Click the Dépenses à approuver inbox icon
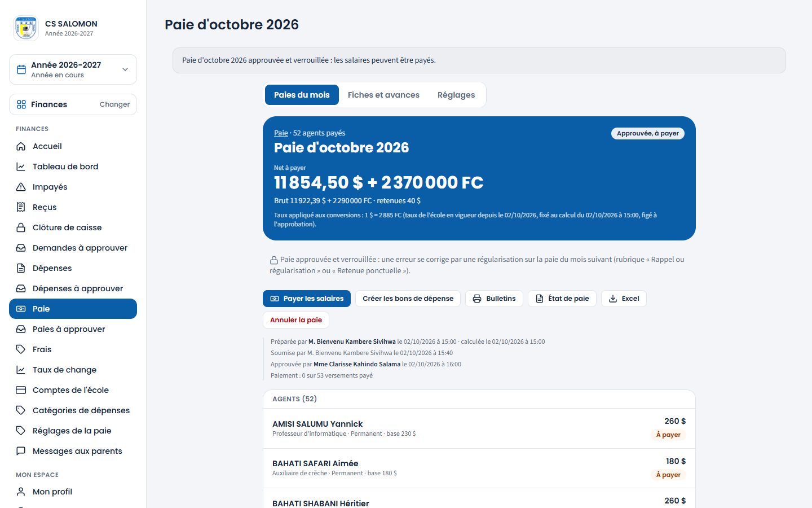Viewport: 812px width, 508px height. pyautogui.click(x=21, y=288)
